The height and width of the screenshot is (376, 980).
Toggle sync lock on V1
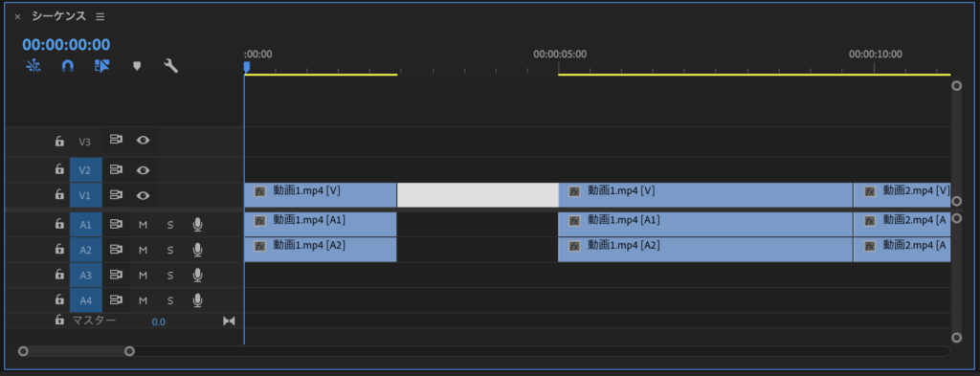click(x=116, y=195)
